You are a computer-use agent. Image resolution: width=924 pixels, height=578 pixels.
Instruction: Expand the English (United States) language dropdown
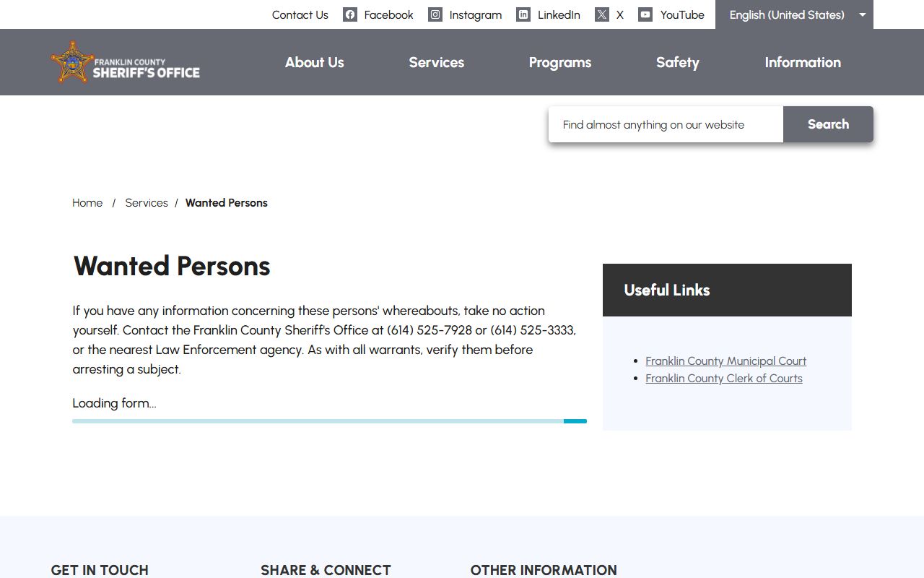point(794,14)
